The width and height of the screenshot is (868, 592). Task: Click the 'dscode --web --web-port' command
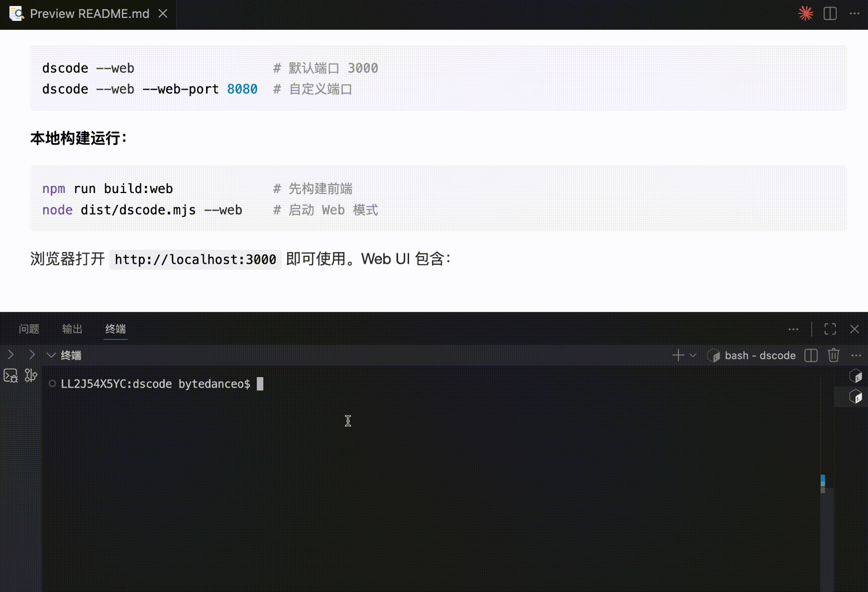(x=130, y=89)
